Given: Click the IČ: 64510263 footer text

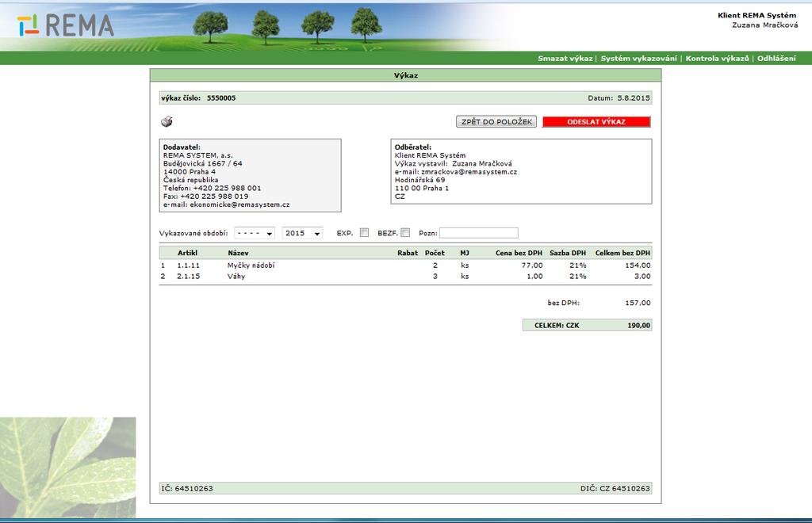Looking at the screenshot, I should 187,488.
